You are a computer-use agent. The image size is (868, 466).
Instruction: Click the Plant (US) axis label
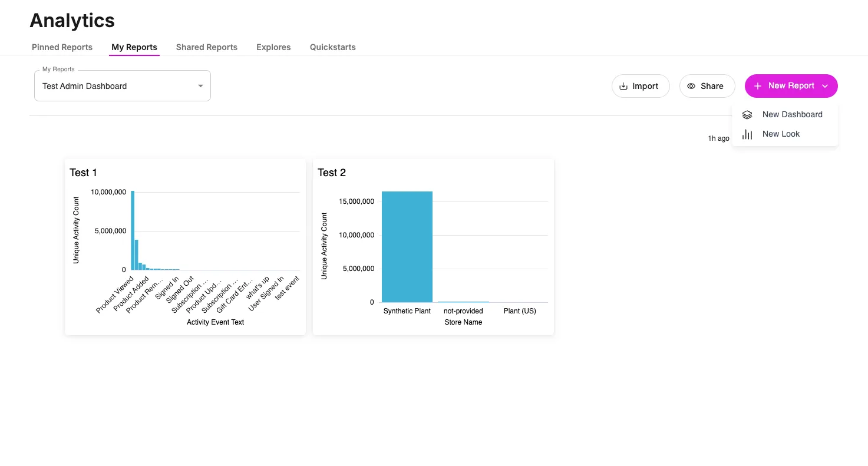pos(520,311)
